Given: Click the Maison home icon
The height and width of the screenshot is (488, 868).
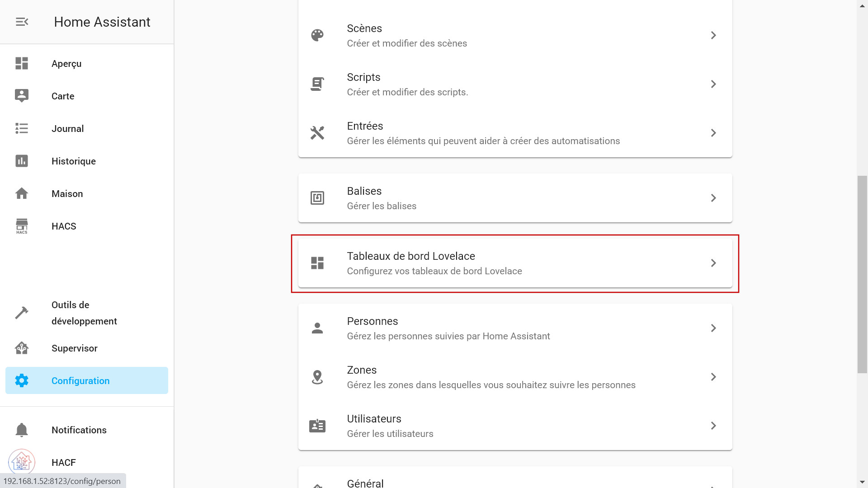Looking at the screenshot, I should (x=22, y=193).
